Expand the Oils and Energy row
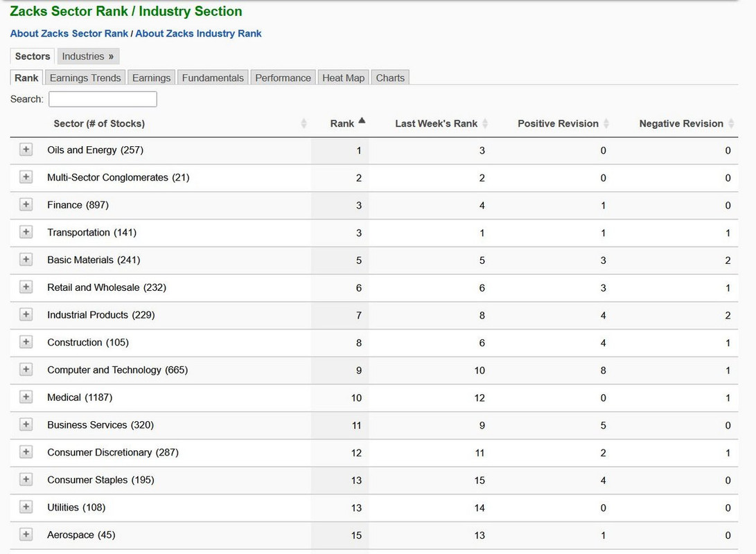This screenshot has width=756, height=554. tap(26, 150)
